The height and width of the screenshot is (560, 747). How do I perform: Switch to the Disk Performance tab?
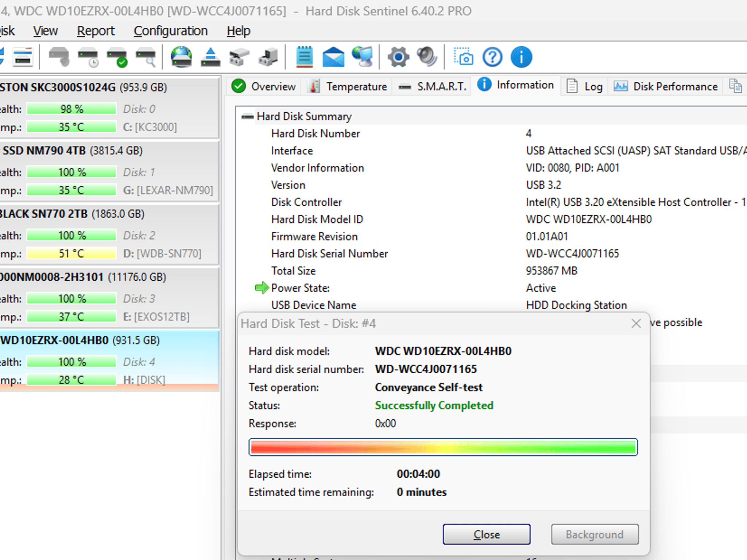pyautogui.click(x=665, y=86)
